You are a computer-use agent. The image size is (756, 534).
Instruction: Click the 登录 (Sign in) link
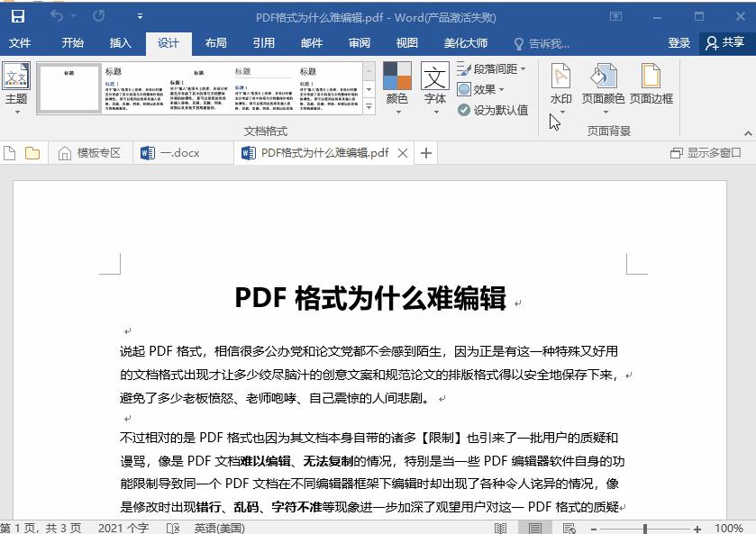point(679,41)
